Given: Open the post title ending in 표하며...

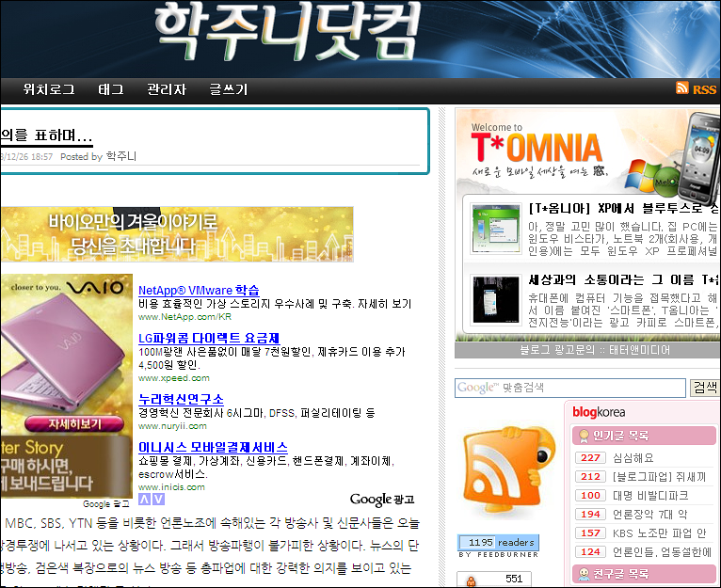Looking at the screenshot, I should pos(46,135).
